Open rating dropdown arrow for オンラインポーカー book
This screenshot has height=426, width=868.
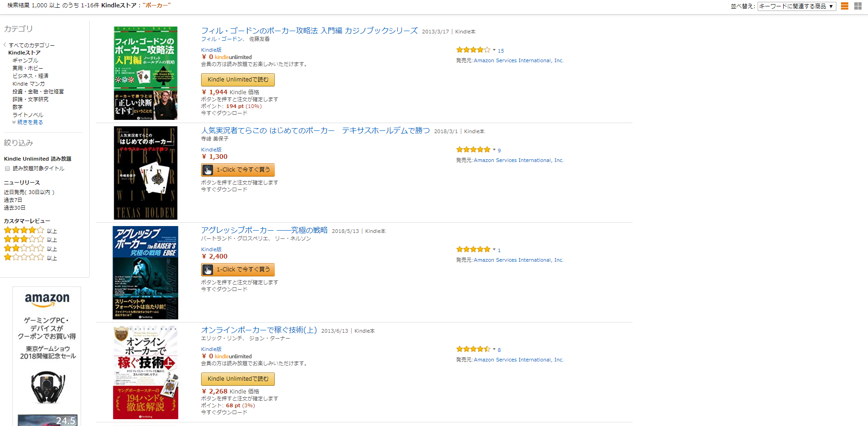pos(494,349)
